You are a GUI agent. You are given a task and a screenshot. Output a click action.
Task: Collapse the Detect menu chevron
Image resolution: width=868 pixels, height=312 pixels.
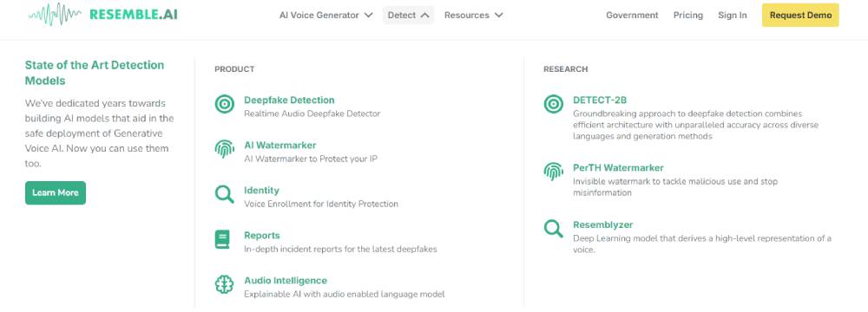(x=424, y=16)
